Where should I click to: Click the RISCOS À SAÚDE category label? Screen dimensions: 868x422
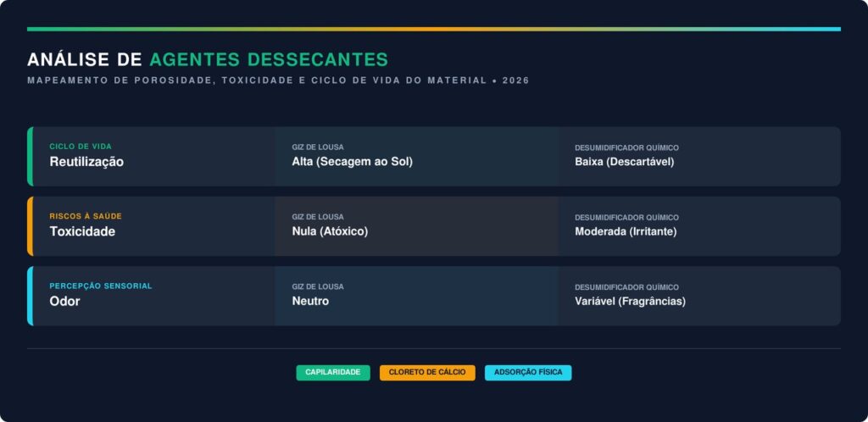[86, 216]
